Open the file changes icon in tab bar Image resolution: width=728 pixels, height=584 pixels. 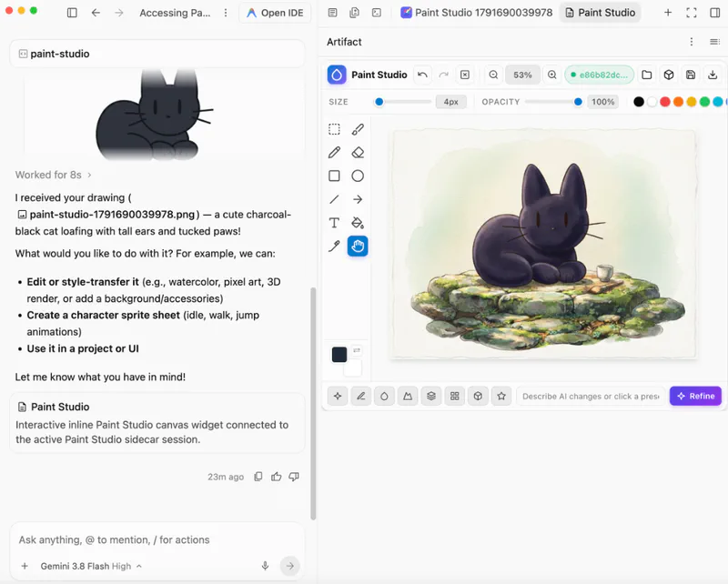[354, 13]
